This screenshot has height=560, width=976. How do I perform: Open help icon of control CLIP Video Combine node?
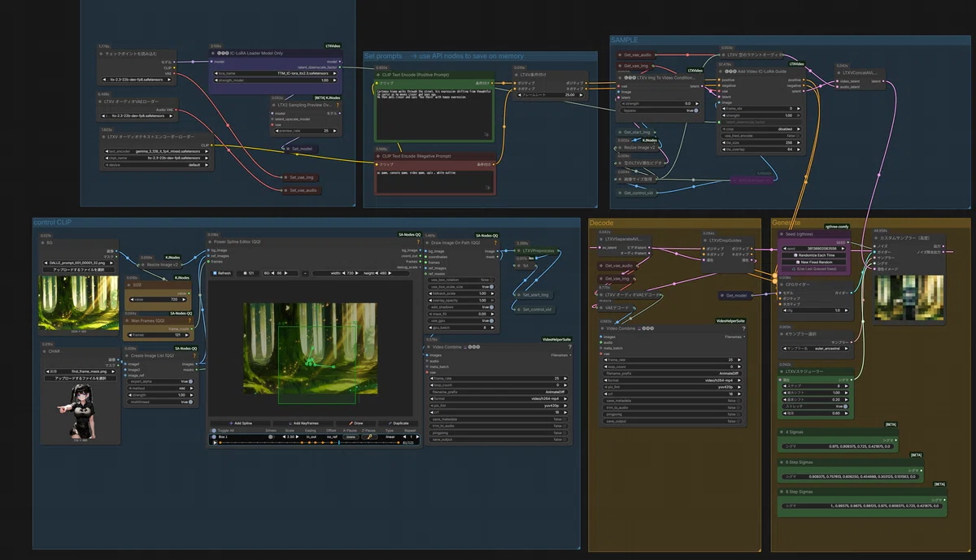[x=569, y=347]
